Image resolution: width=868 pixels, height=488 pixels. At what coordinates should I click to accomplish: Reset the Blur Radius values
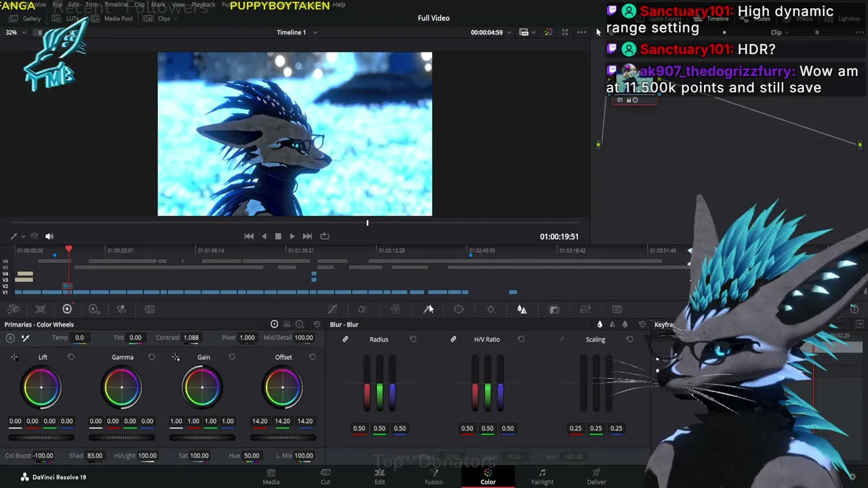[x=413, y=339]
